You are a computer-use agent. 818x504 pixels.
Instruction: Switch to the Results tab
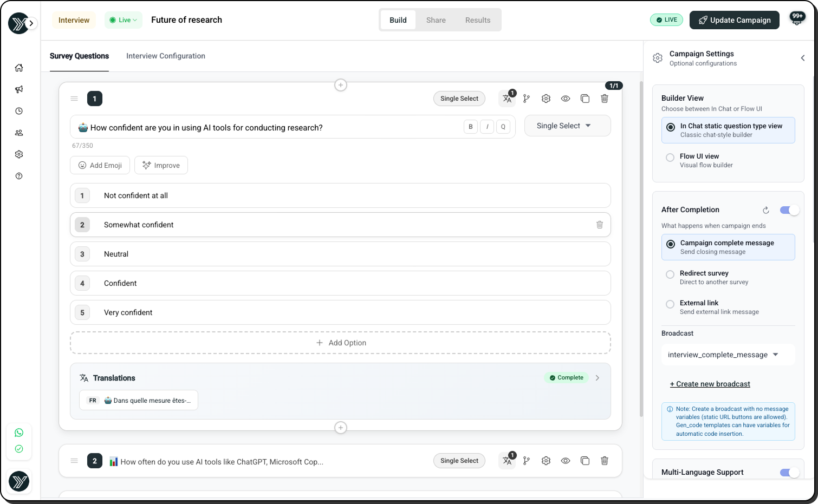(477, 20)
